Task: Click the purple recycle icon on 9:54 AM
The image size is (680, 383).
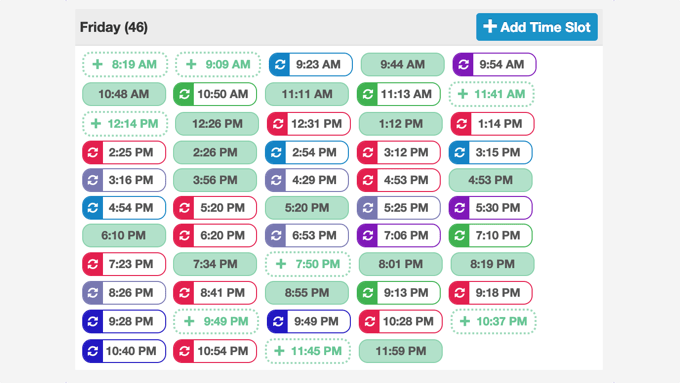Action: pos(464,65)
